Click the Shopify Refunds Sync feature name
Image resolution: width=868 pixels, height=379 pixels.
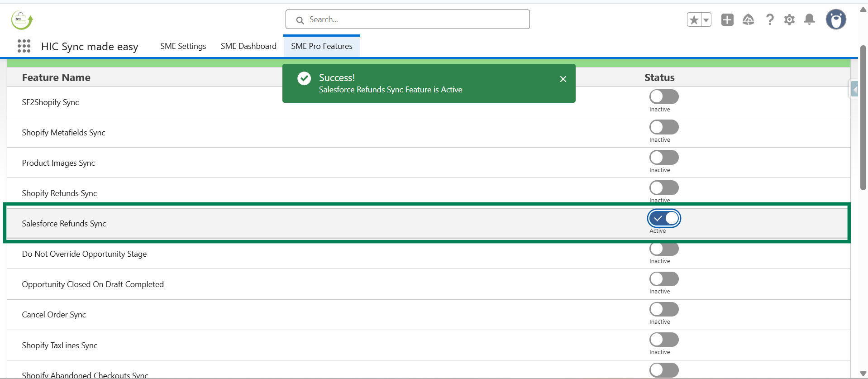click(59, 193)
